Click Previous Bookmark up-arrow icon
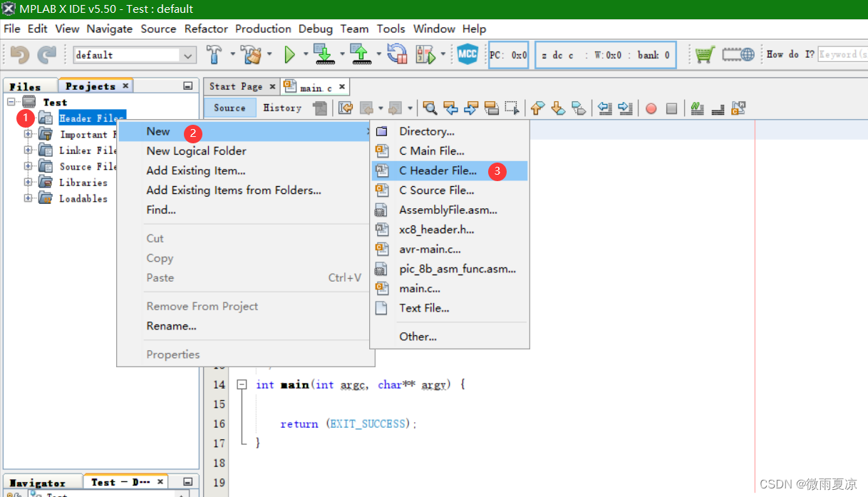This screenshot has height=497, width=868. pyautogui.click(x=538, y=108)
